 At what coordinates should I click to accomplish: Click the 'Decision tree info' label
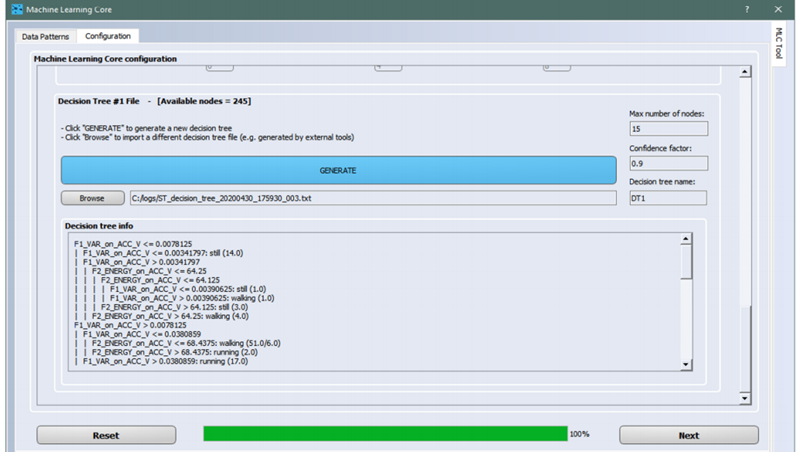[x=99, y=226]
